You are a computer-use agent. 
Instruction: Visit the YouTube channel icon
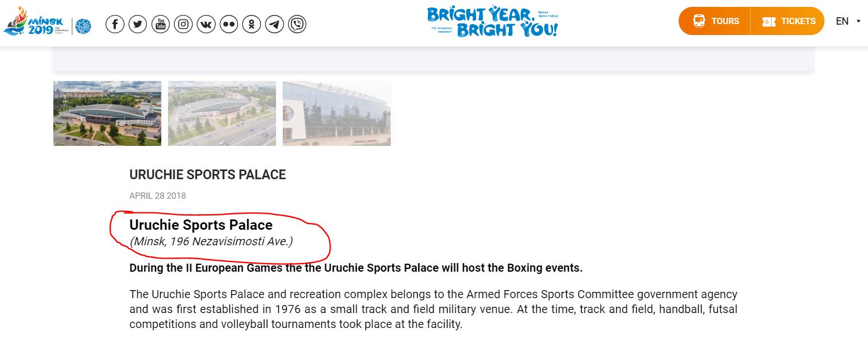point(161,24)
